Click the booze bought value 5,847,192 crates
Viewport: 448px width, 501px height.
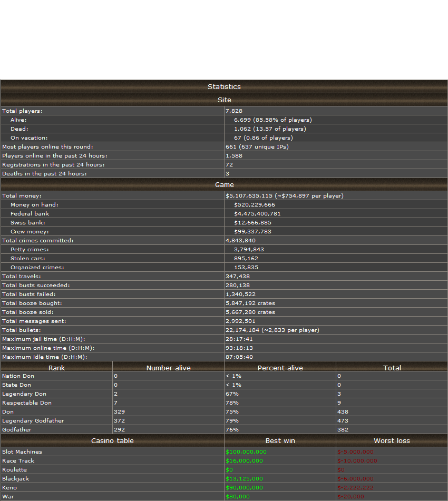(x=250, y=303)
